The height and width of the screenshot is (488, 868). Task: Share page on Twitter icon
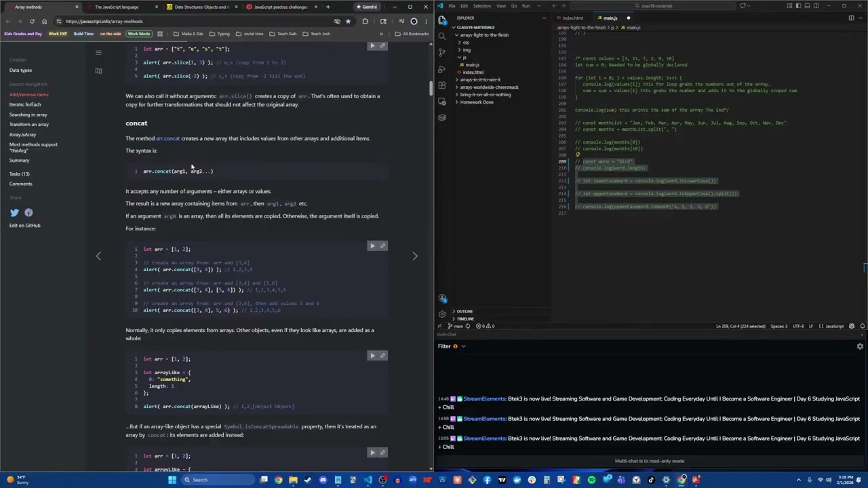(14, 213)
